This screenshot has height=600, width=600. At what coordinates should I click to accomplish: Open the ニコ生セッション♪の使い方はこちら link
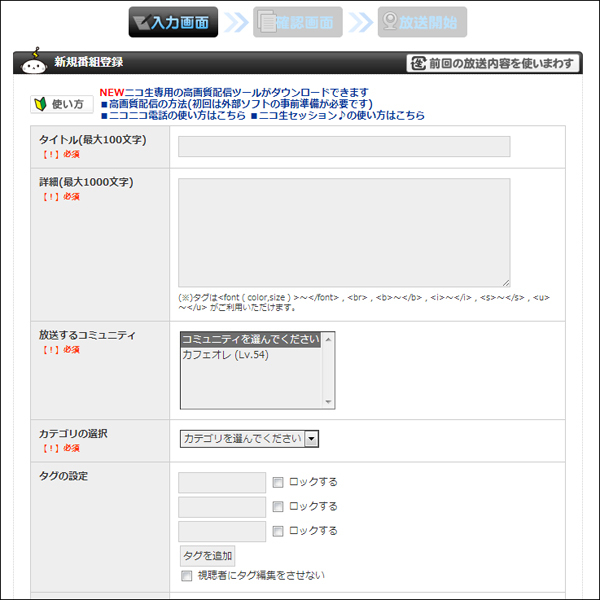pyautogui.click(x=341, y=116)
